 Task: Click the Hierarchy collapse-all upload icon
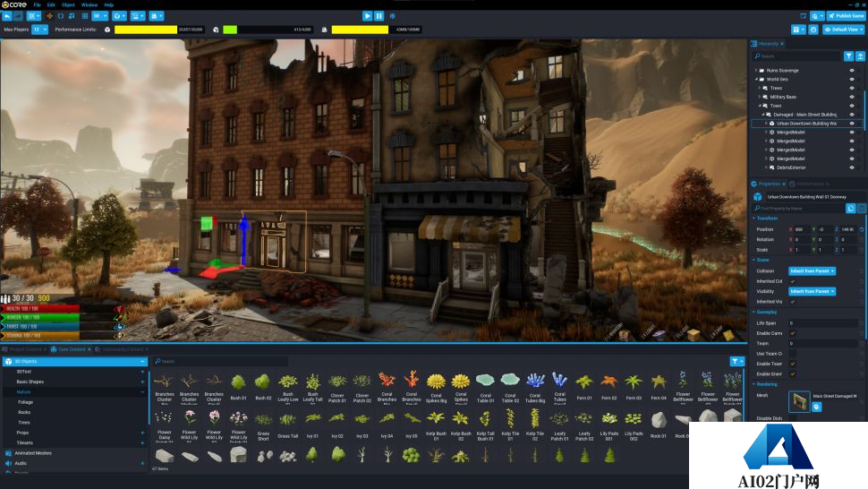point(860,56)
